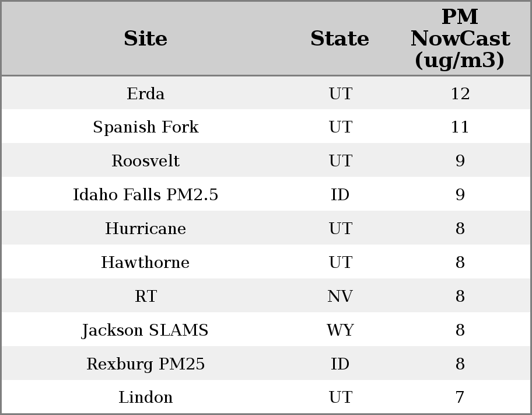Click the PM NowCast (ug/m3) column header
This screenshot has width=532, height=415.
[x=460, y=39]
